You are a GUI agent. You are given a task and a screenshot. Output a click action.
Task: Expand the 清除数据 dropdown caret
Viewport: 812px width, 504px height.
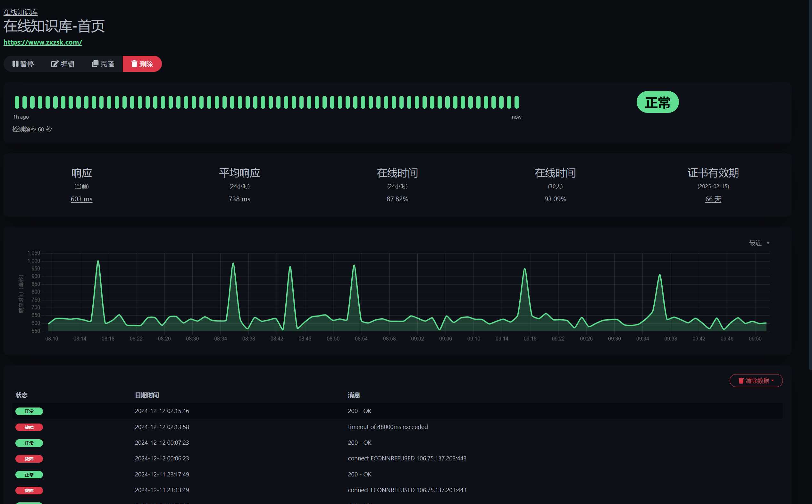pyautogui.click(x=772, y=381)
